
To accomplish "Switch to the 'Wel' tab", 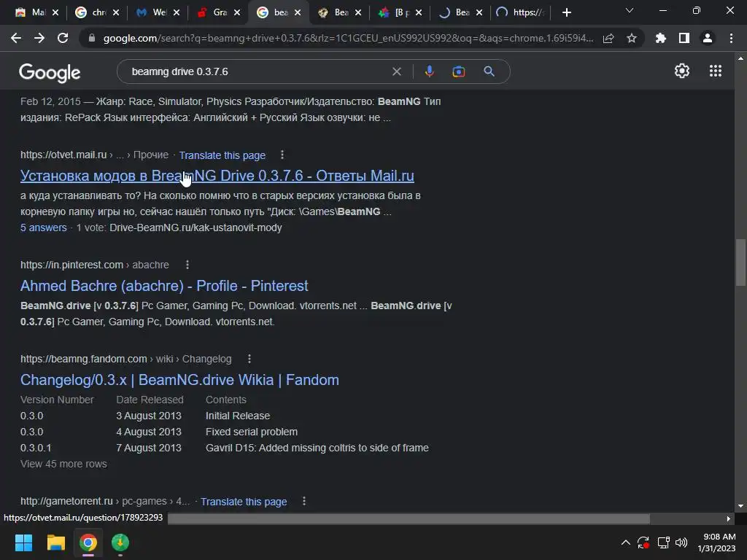I will tap(152, 12).
